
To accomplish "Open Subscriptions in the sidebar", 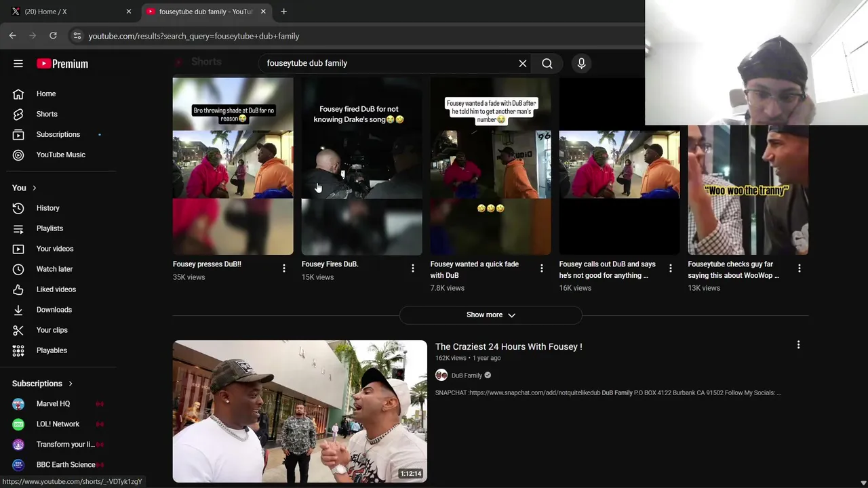I will point(58,134).
